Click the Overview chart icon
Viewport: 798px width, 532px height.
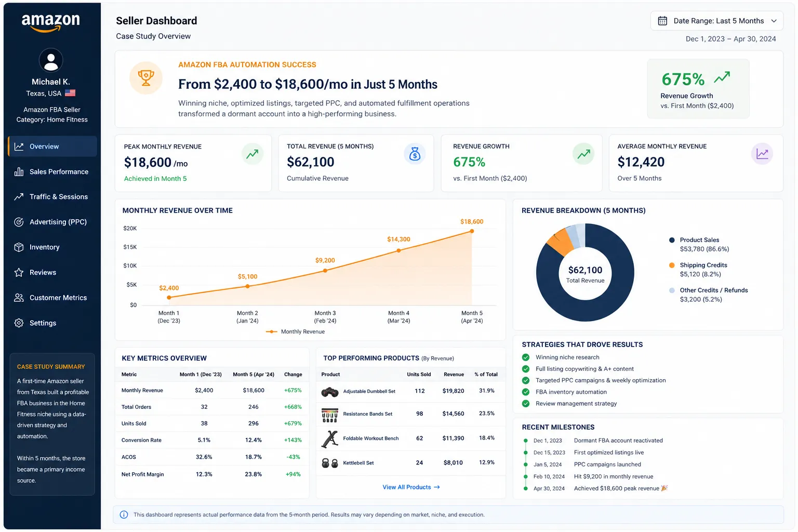tap(19, 147)
